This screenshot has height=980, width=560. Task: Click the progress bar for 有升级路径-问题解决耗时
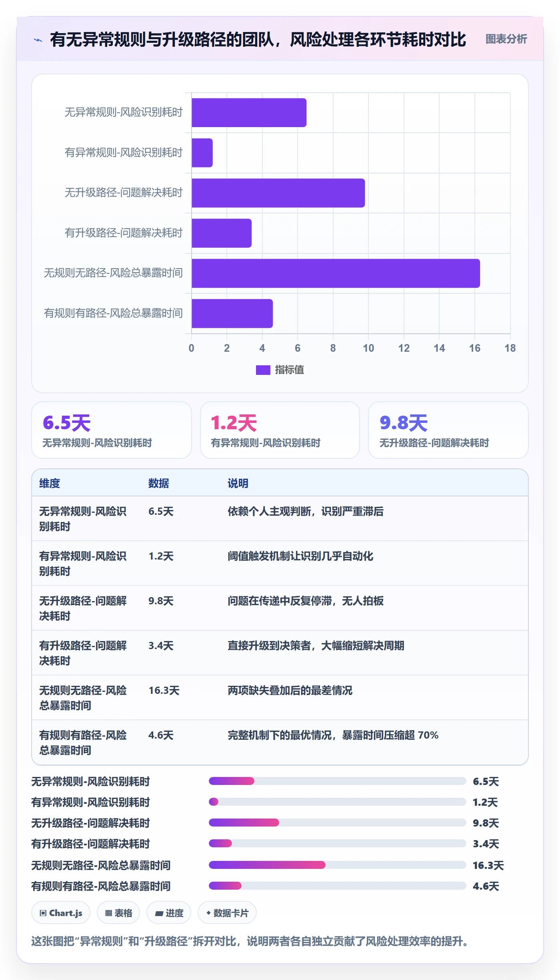click(338, 843)
